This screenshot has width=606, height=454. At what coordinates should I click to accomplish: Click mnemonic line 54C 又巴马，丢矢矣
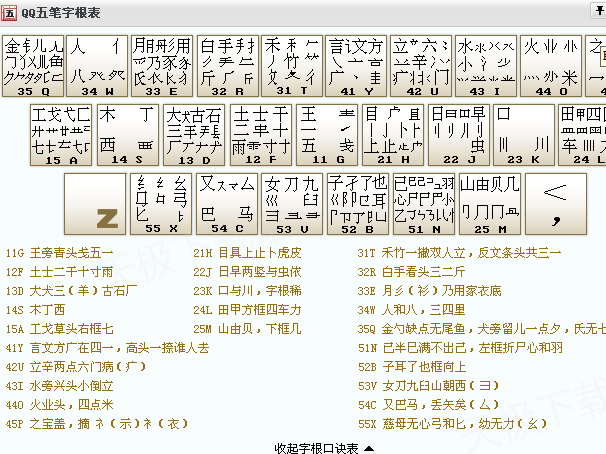click(x=429, y=405)
